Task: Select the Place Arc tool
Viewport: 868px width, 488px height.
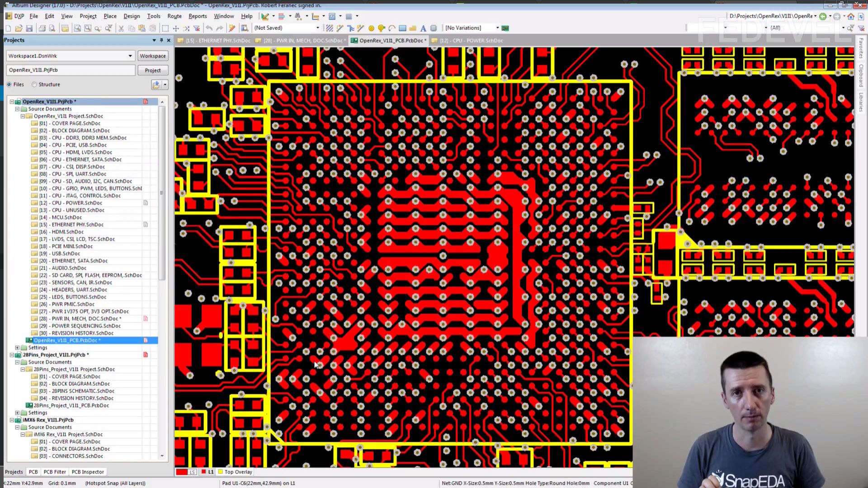Action: pos(392,28)
